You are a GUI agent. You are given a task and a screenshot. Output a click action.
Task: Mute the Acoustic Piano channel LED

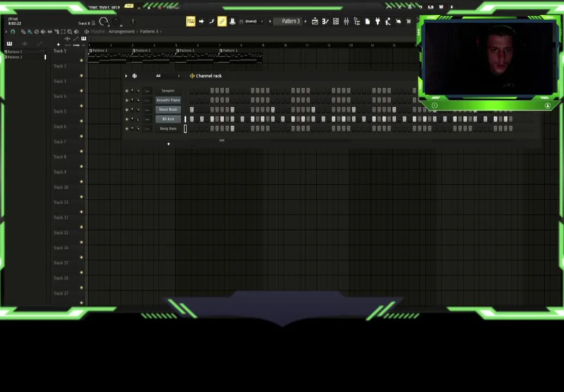click(x=127, y=100)
